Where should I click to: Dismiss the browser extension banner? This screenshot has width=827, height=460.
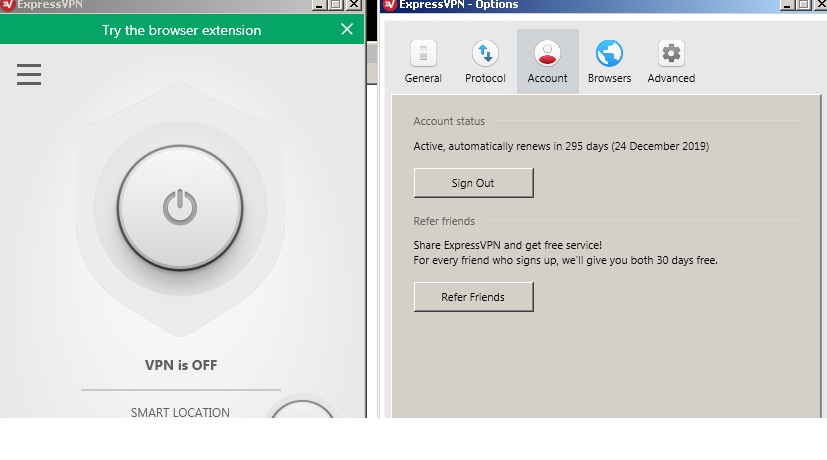click(x=347, y=29)
